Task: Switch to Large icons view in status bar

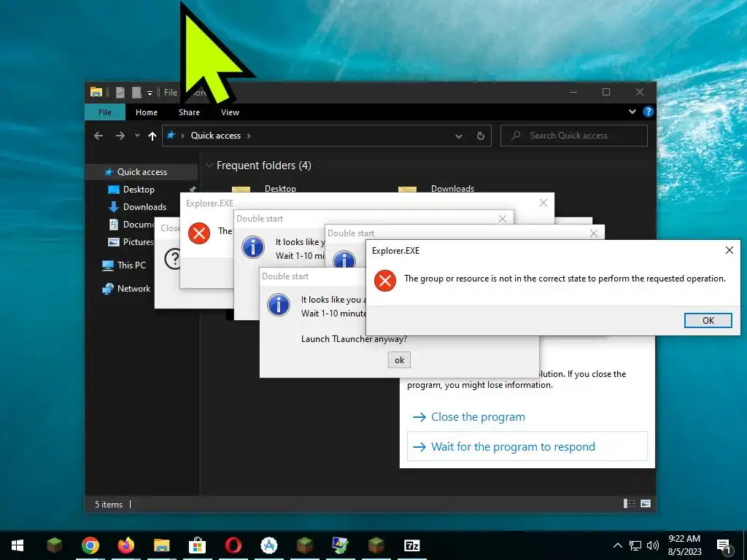Action: tap(646, 504)
